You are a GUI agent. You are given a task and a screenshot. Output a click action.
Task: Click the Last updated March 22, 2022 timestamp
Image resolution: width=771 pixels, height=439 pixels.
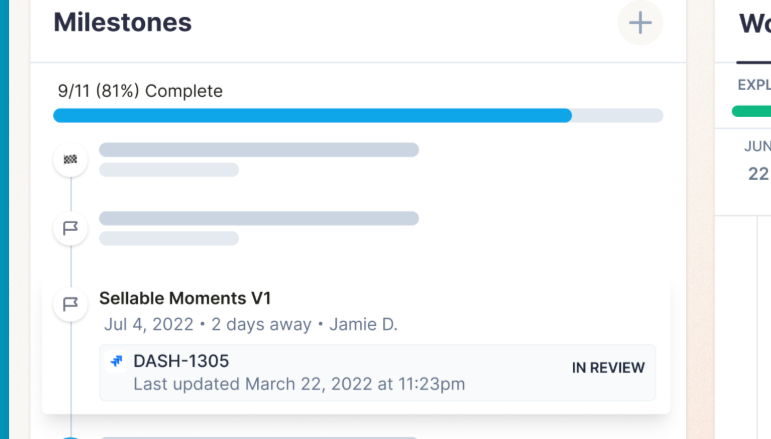pos(299,383)
